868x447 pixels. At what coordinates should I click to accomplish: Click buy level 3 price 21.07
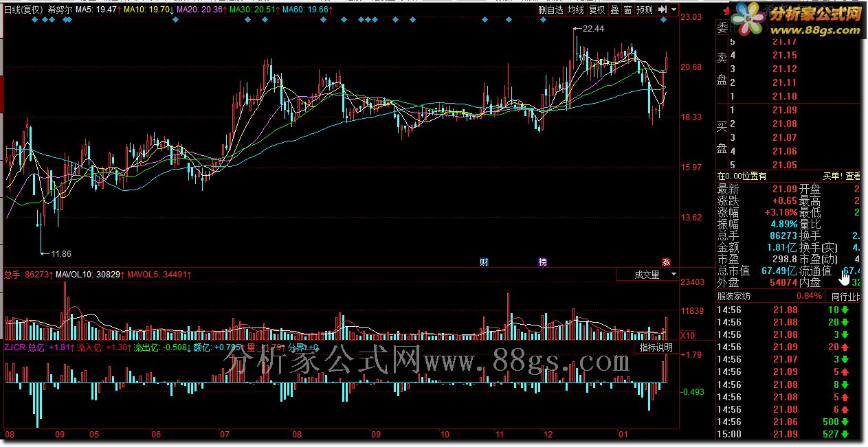coord(784,137)
